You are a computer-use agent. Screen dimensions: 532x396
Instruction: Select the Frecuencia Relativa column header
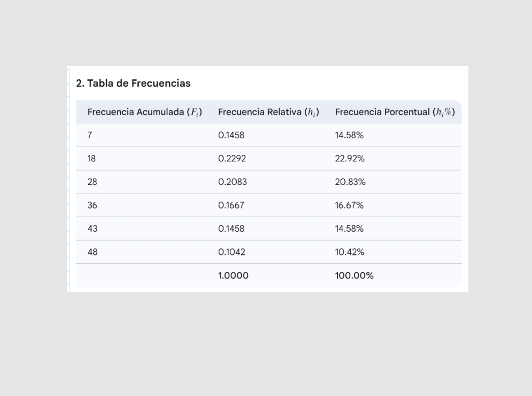point(268,112)
